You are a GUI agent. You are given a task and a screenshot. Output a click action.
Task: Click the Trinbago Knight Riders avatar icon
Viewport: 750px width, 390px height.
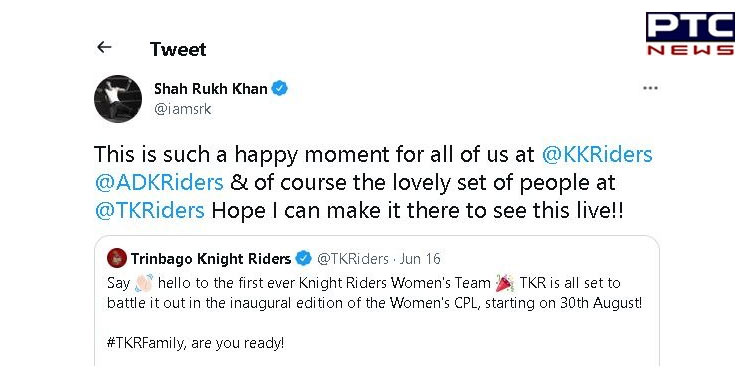(117, 258)
